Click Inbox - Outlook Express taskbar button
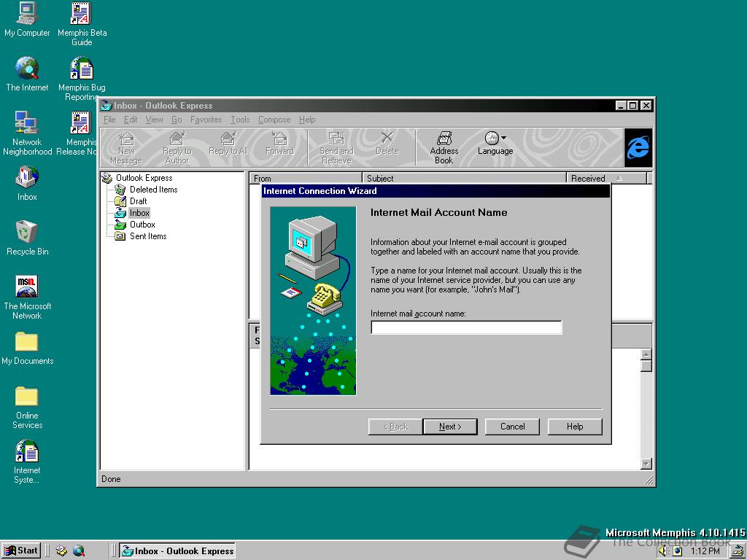This screenshot has width=747, height=560. (177, 551)
